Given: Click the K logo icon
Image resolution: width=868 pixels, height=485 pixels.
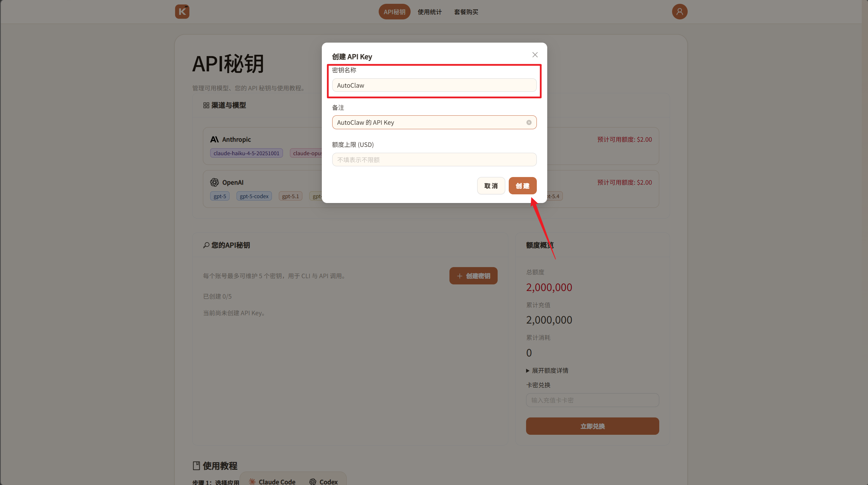Looking at the screenshot, I should pos(182,12).
